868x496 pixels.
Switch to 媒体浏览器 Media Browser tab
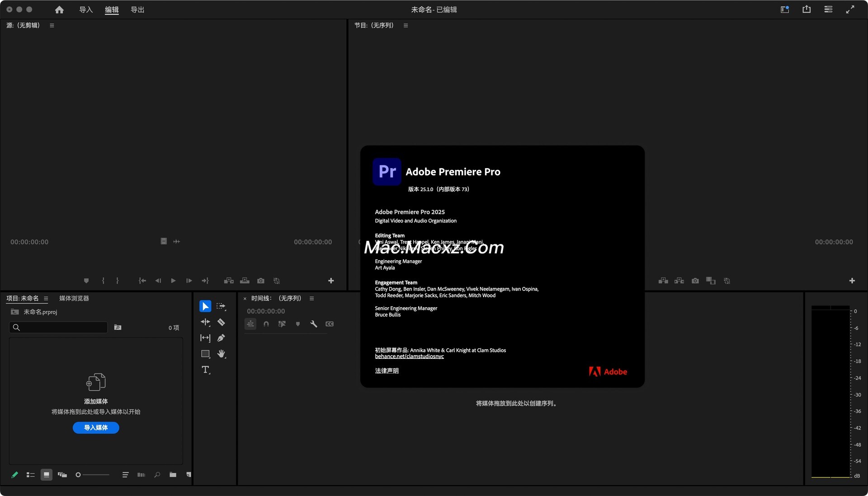[74, 299]
